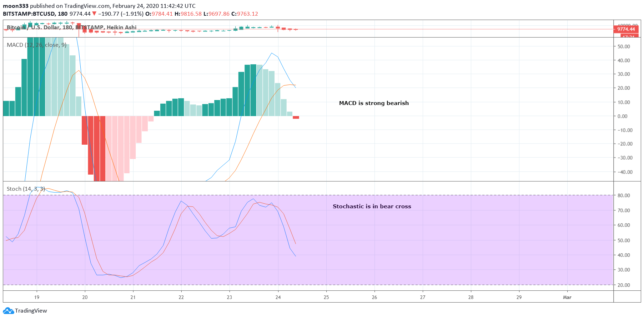The image size is (644, 319).
Task: Click date label 24 on time axis
Action: pyautogui.click(x=278, y=297)
